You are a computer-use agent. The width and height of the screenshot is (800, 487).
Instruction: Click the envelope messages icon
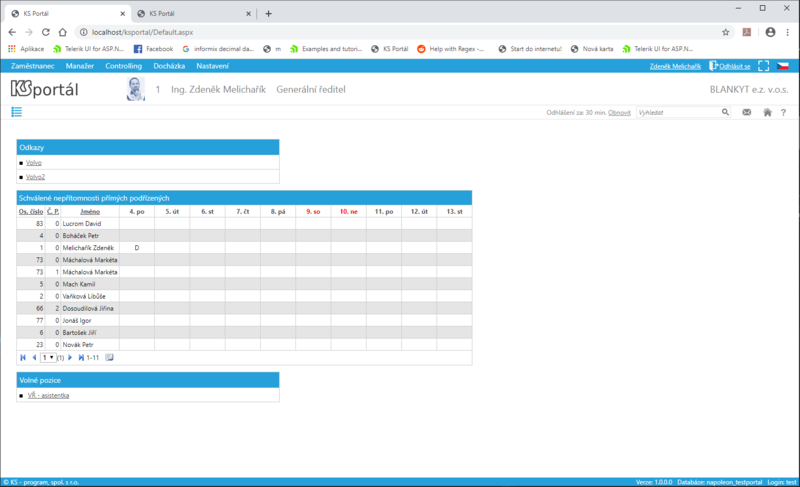pyautogui.click(x=746, y=112)
